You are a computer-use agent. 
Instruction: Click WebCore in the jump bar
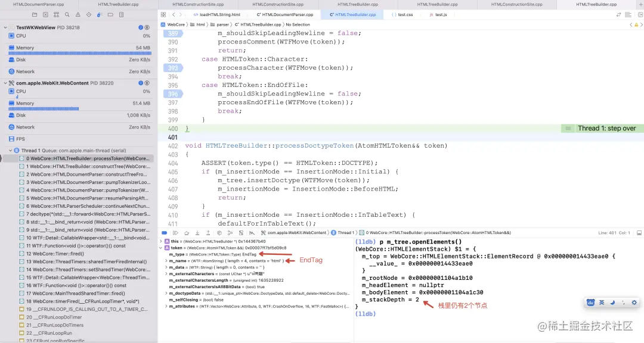176,24
